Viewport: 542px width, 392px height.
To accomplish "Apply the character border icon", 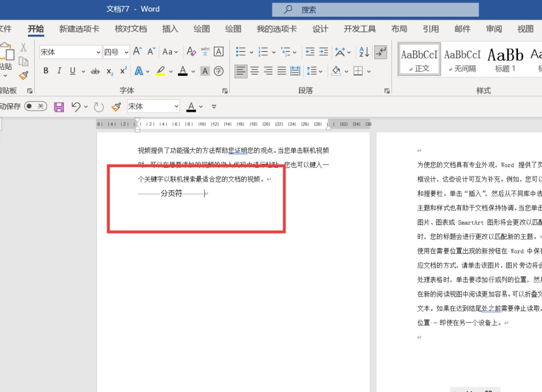I will click(218, 51).
